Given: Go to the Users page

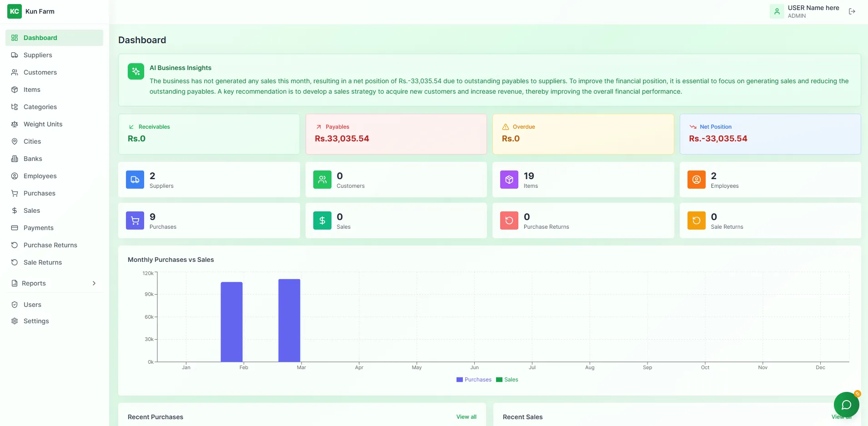Looking at the screenshot, I should 55,305.
